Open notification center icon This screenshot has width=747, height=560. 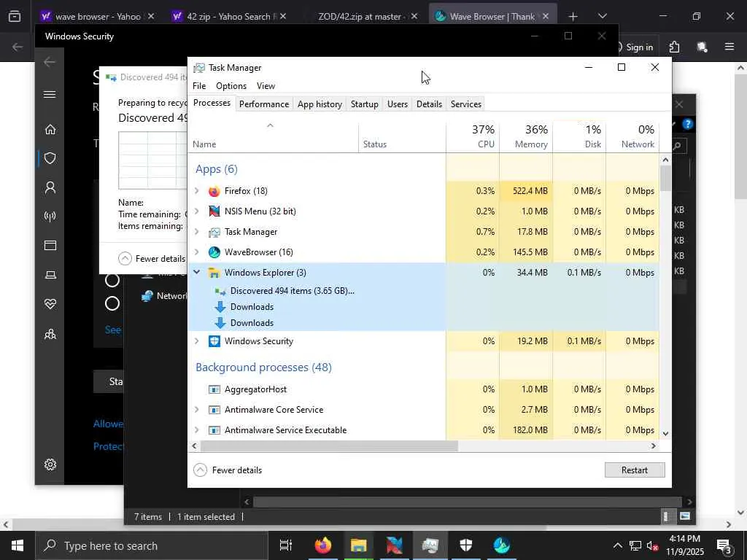click(724, 545)
